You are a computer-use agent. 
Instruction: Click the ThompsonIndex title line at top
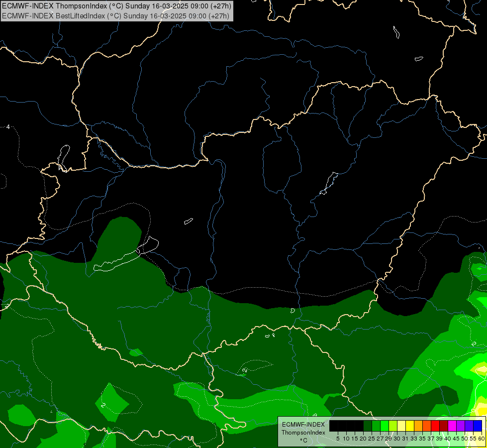click(117, 6)
